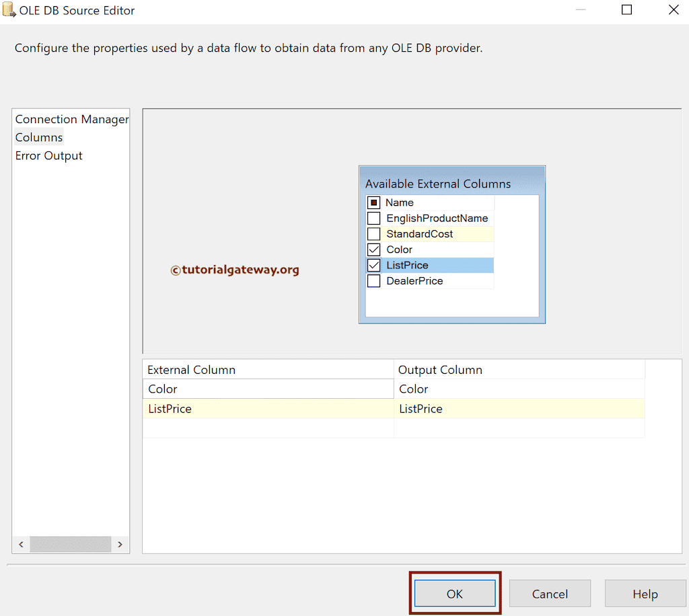Check the DealerPrice column checkbox
The width and height of the screenshot is (689, 616).
point(373,280)
